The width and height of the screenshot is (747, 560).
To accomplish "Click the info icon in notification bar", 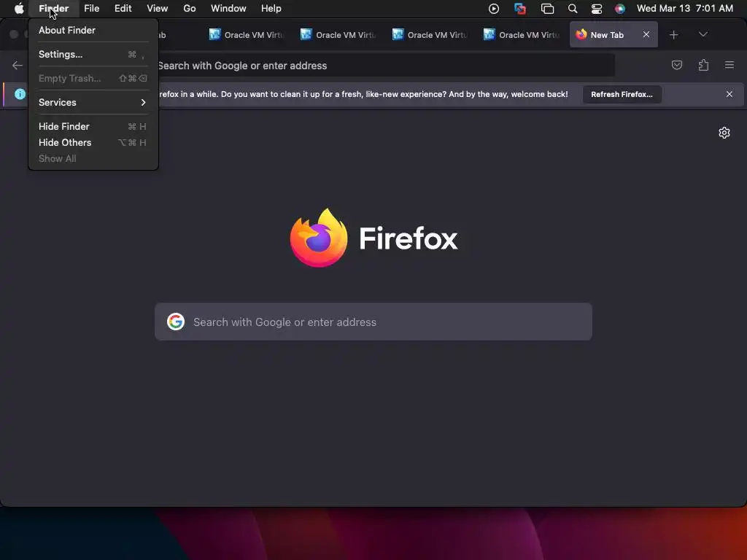I will click(x=20, y=94).
